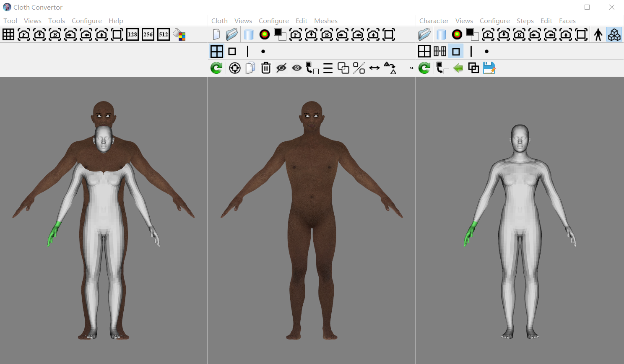Image resolution: width=624 pixels, height=364 pixels.
Task: Click the green left arrow icon
Action: point(458,68)
